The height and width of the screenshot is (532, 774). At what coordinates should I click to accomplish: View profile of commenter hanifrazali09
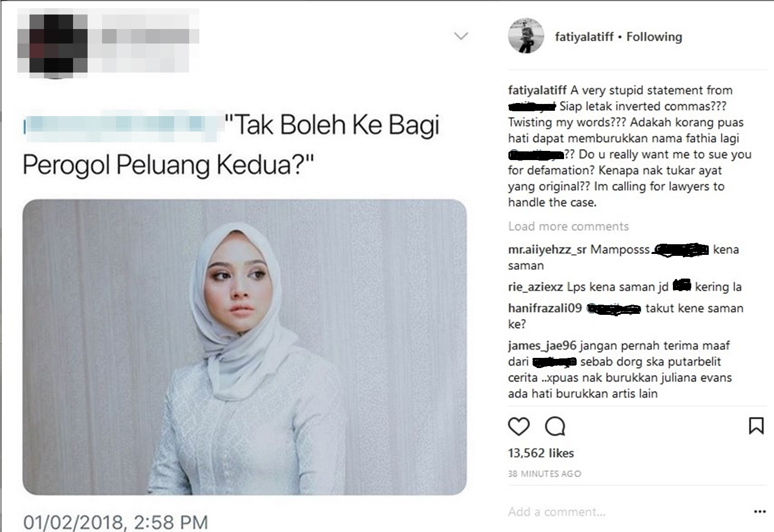[x=545, y=308]
